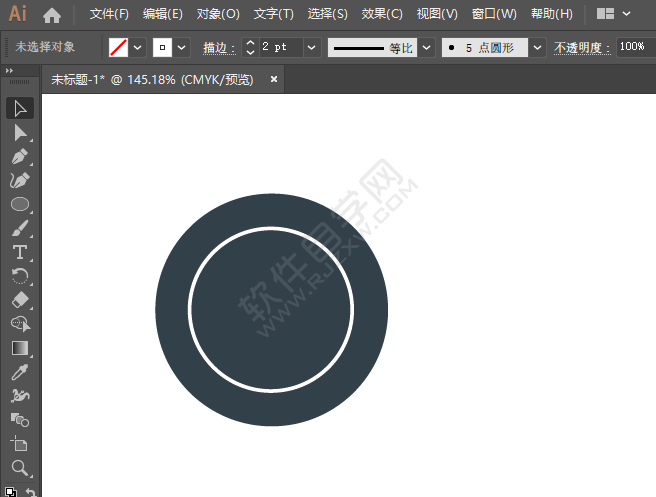Choose the Ellipse tool
Viewport: 656px width, 497px height.
point(19,204)
